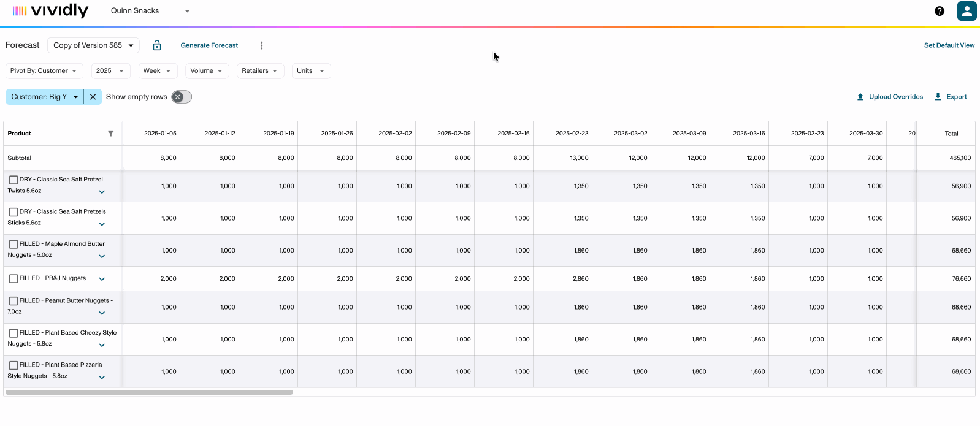Expand the Maple Almond Butter Nuggets row chevron
The image size is (980, 426).
click(x=102, y=256)
